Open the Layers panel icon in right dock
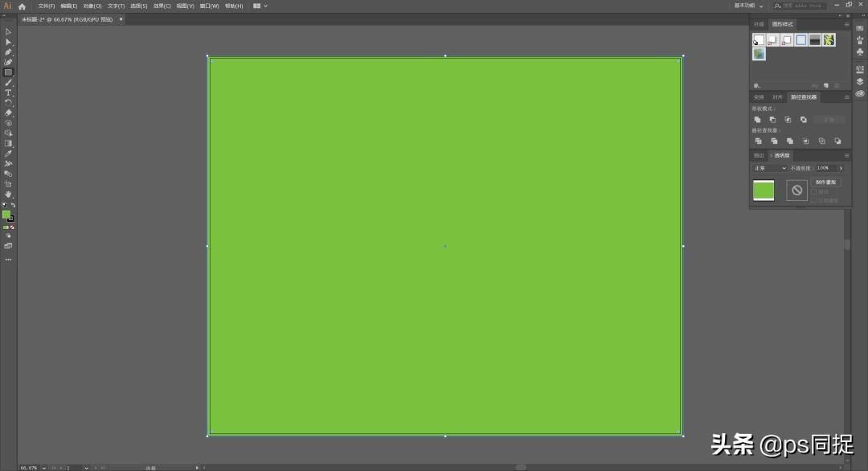 click(x=859, y=81)
